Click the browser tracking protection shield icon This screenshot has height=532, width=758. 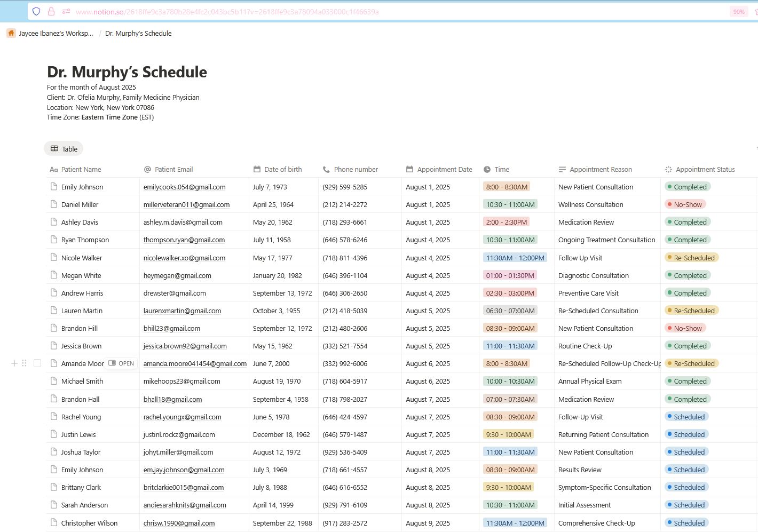point(36,11)
